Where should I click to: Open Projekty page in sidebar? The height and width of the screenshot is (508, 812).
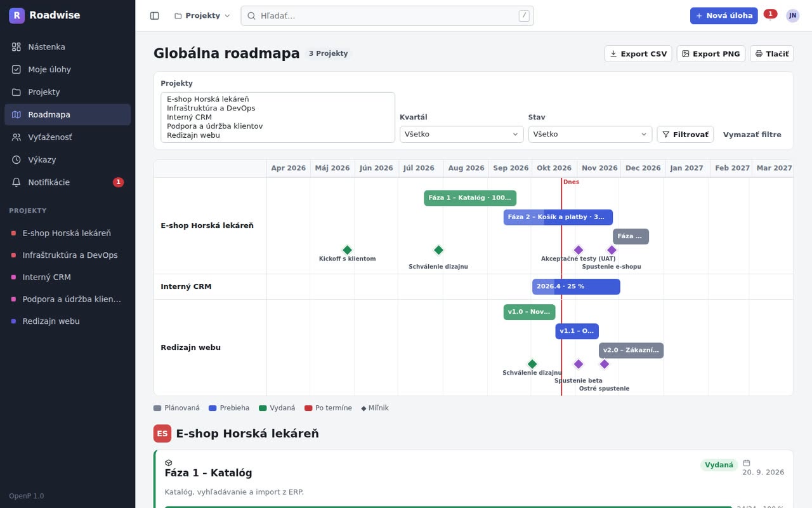click(67, 92)
